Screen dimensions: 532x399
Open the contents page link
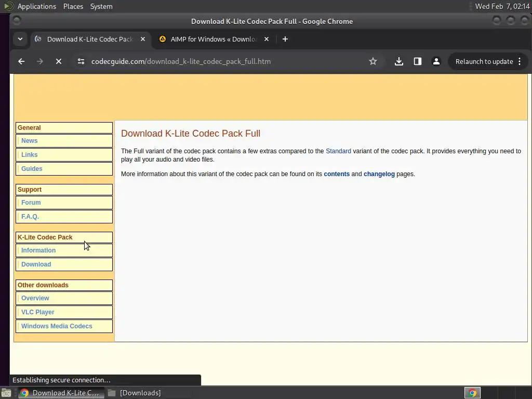coord(337,174)
